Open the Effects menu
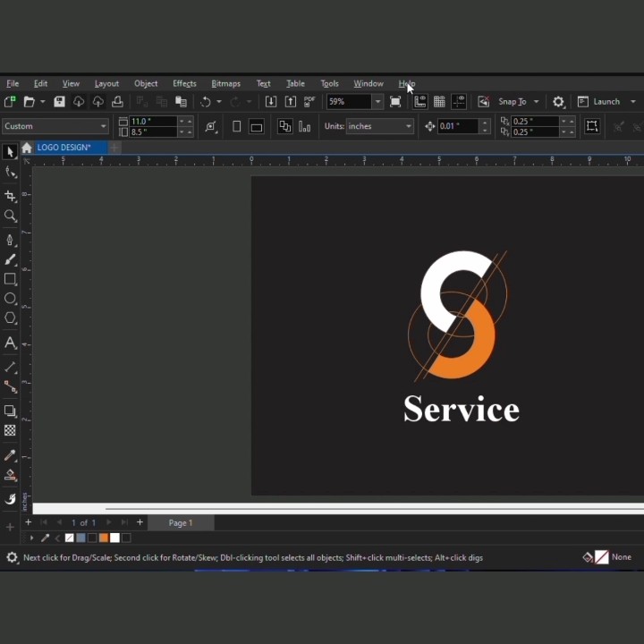 coord(184,83)
